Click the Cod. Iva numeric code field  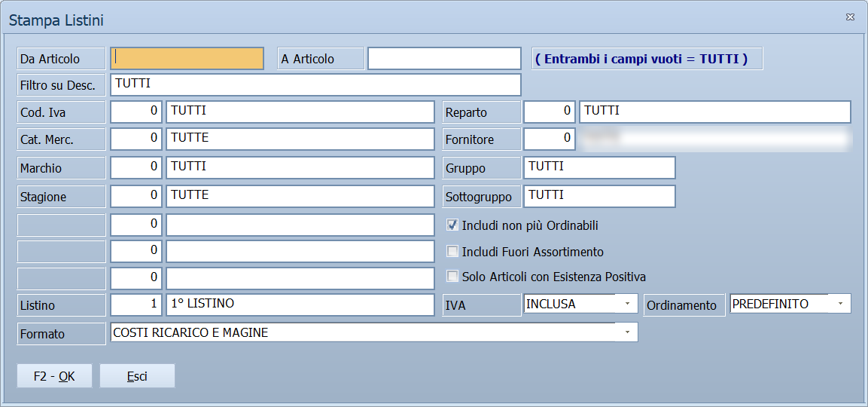pos(136,112)
